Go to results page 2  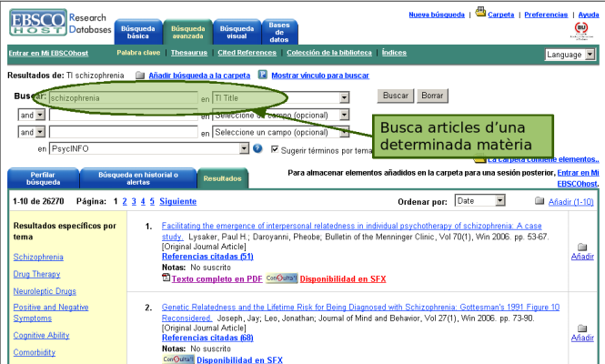coord(125,201)
